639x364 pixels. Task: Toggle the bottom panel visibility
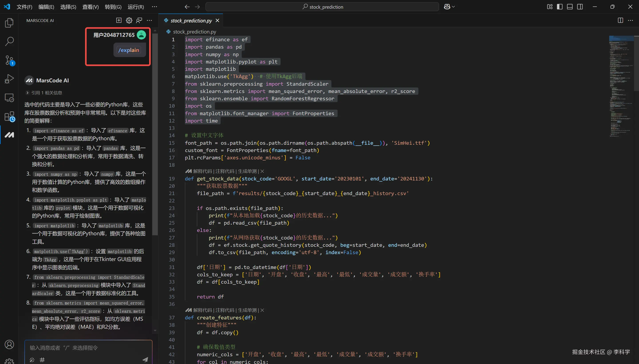pos(570,7)
